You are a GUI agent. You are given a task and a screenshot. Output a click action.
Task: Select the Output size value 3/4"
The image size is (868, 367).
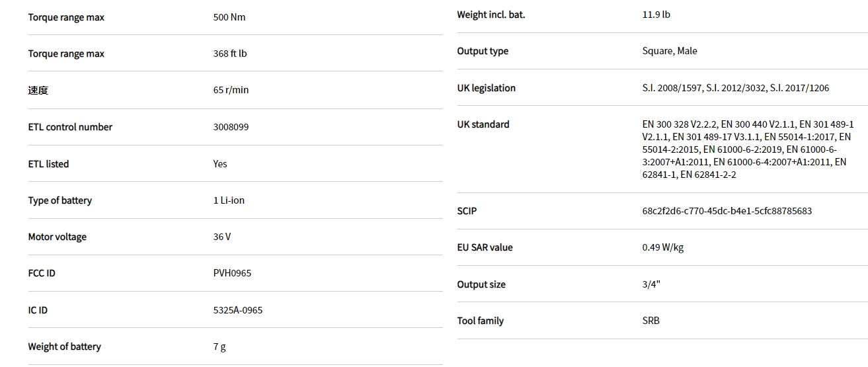pyautogui.click(x=651, y=284)
